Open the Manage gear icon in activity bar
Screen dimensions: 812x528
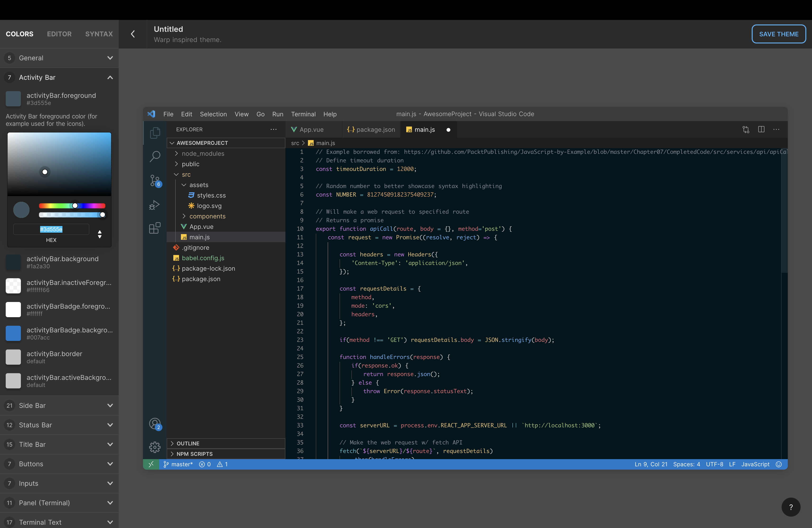pos(155,447)
